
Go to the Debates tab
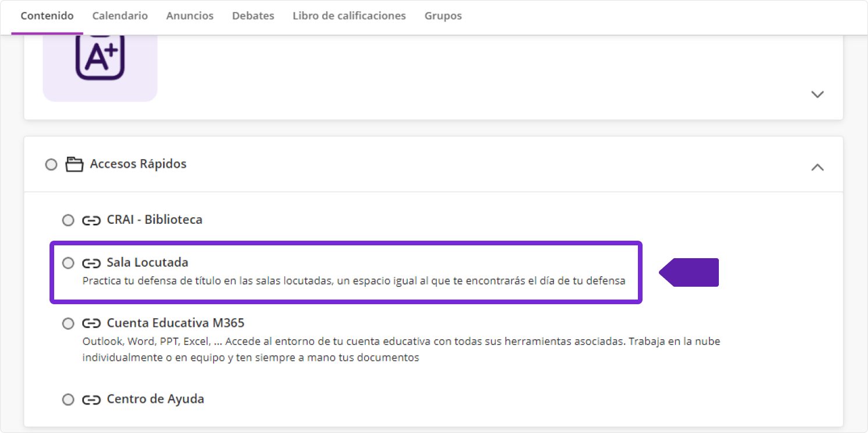[x=253, y=16]
